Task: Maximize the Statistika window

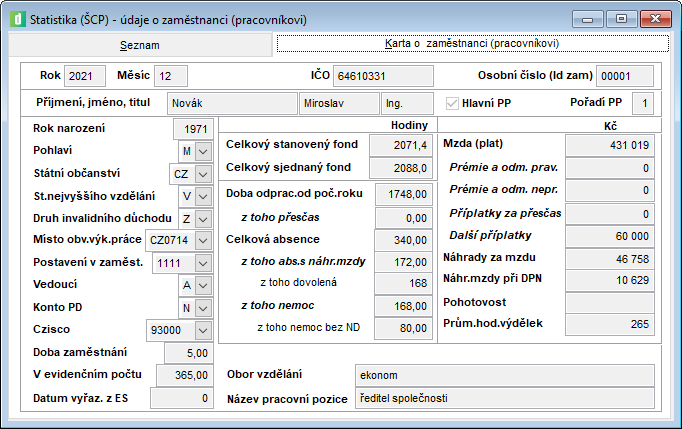Action: pyautogui.click(x=622, y=19)
